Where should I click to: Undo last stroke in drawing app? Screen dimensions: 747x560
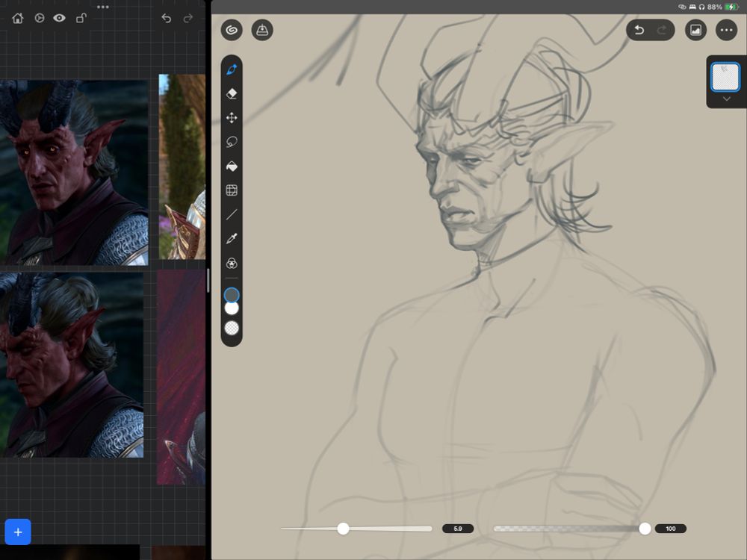click(639, 31)
